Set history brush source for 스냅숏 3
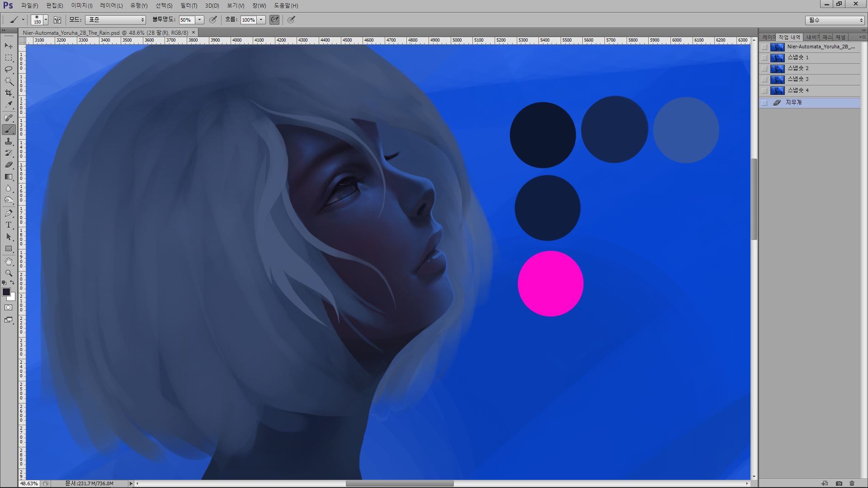868x488 pixels. 764,79
